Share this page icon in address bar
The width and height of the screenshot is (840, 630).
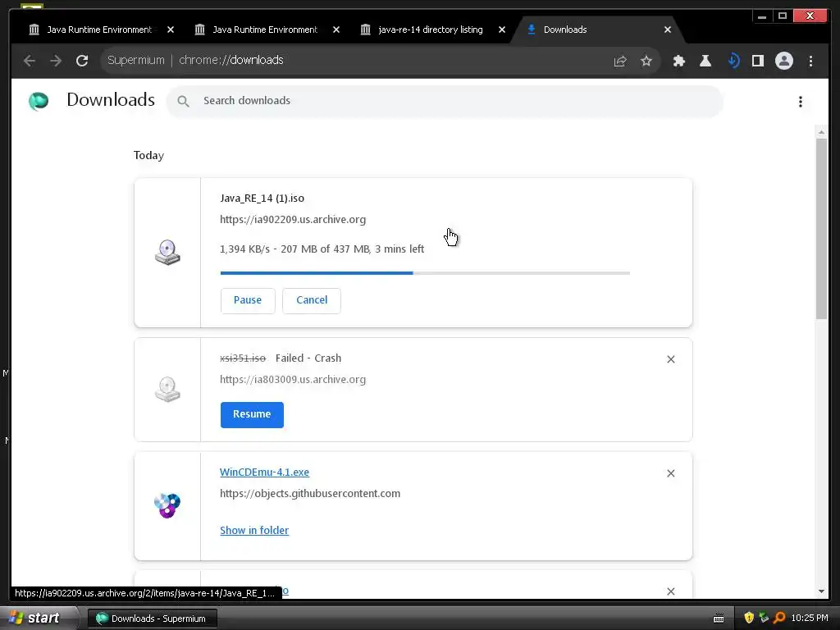coord(620,61)
